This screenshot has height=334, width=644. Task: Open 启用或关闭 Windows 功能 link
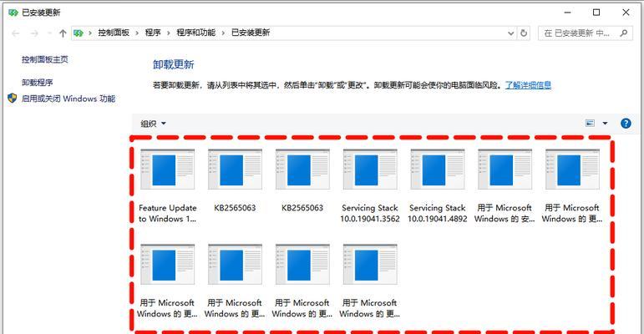(68, 99)
